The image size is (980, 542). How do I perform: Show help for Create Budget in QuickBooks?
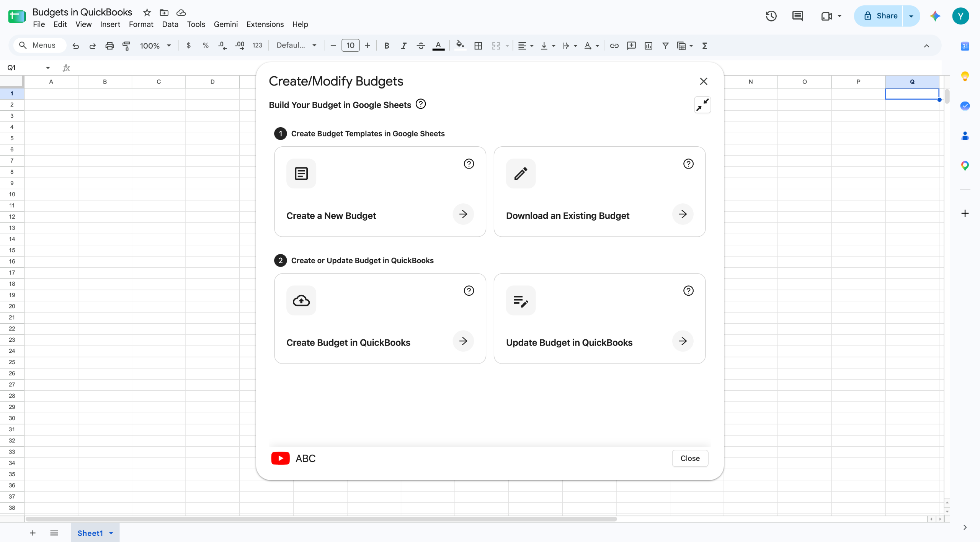point(469,291)
